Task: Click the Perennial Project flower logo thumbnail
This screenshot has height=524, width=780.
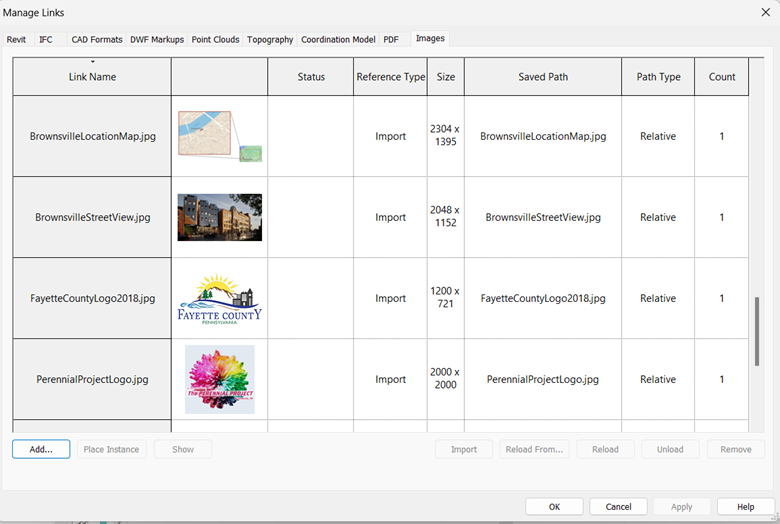Action: tap(220, 379)
